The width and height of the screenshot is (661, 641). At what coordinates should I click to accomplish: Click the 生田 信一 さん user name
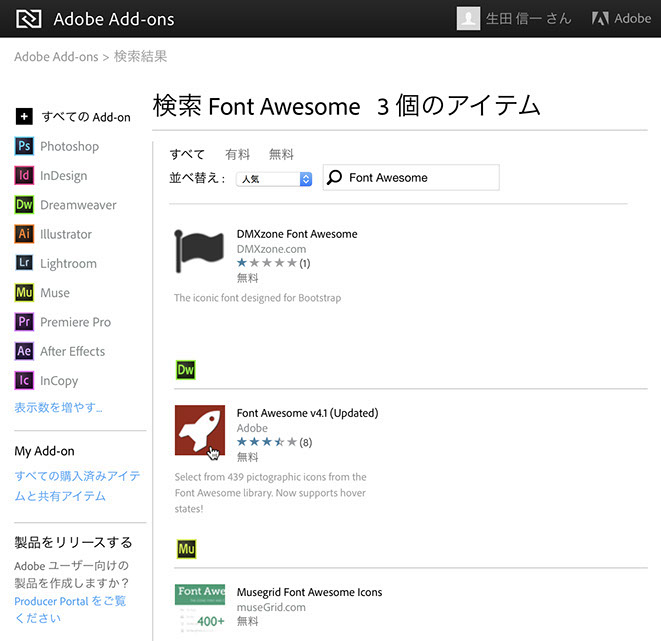click(528, 19)
